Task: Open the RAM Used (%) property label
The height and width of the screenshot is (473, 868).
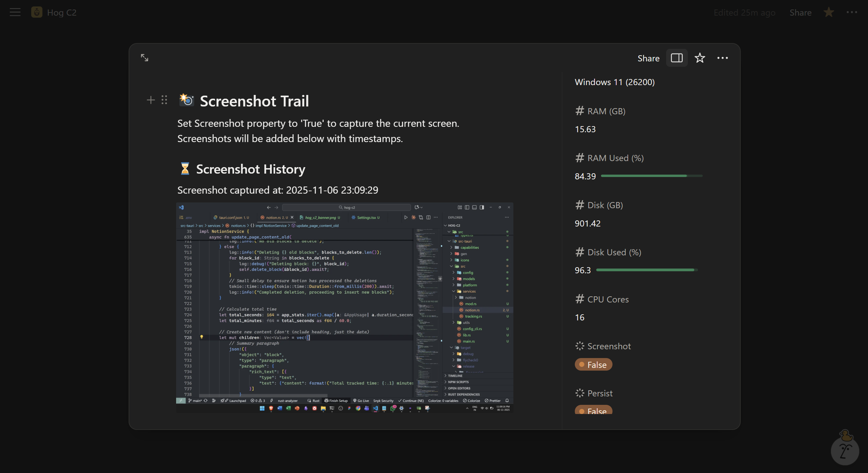Action: click(x=615, y=158)
